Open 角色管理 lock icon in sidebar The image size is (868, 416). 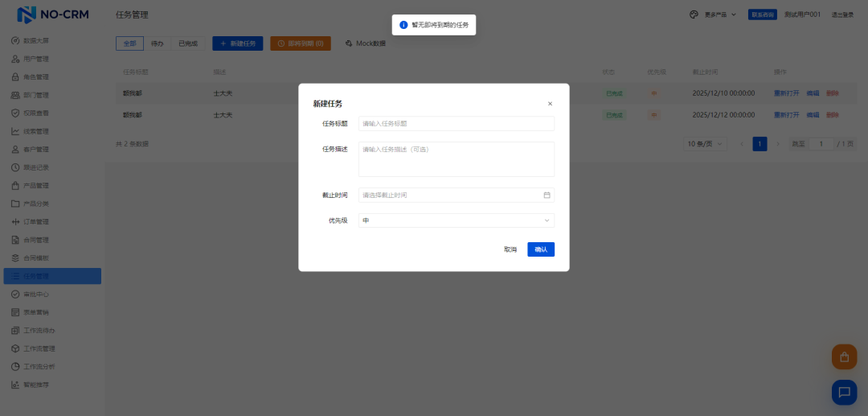click(15, 77)
